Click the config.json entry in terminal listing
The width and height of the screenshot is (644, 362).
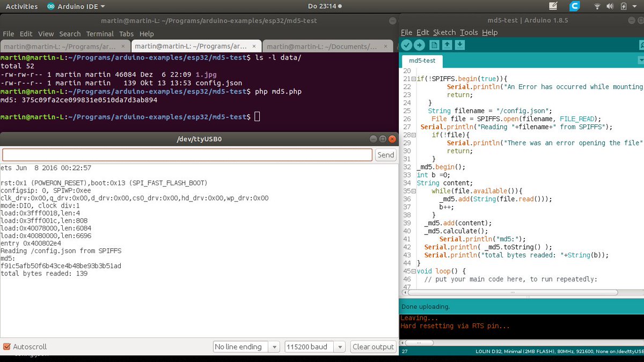coord(218,83)
